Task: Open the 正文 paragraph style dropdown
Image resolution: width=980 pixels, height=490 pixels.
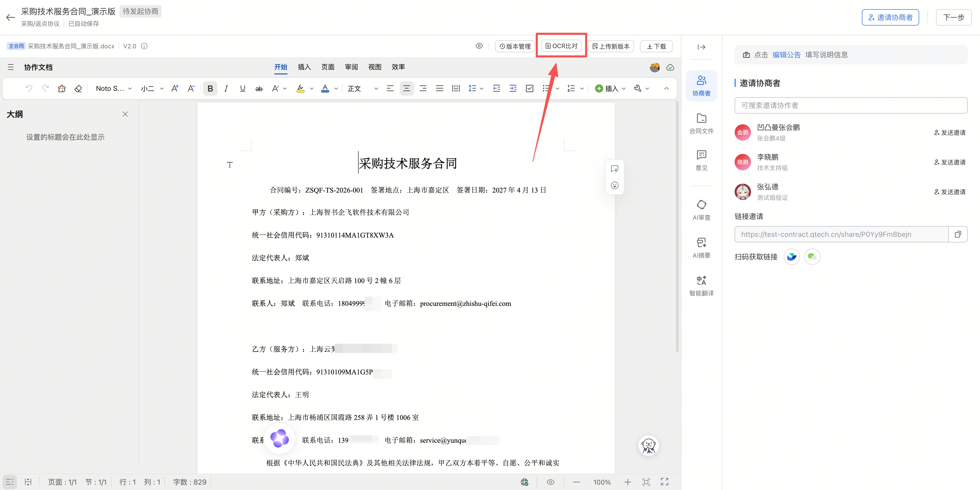Action: tap(363, 89)
